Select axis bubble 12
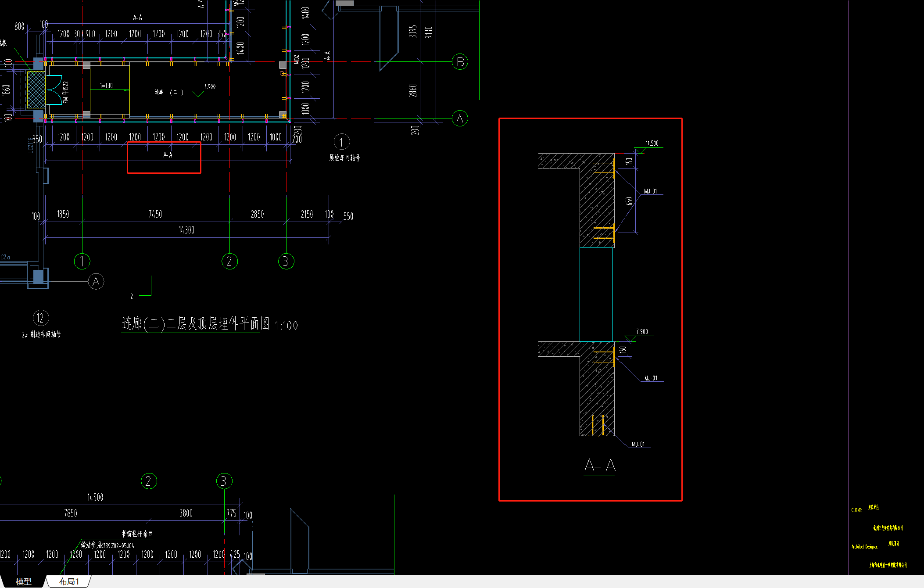Image resolution: width=924 pixels, height=588 pixels. coord(41,318)
